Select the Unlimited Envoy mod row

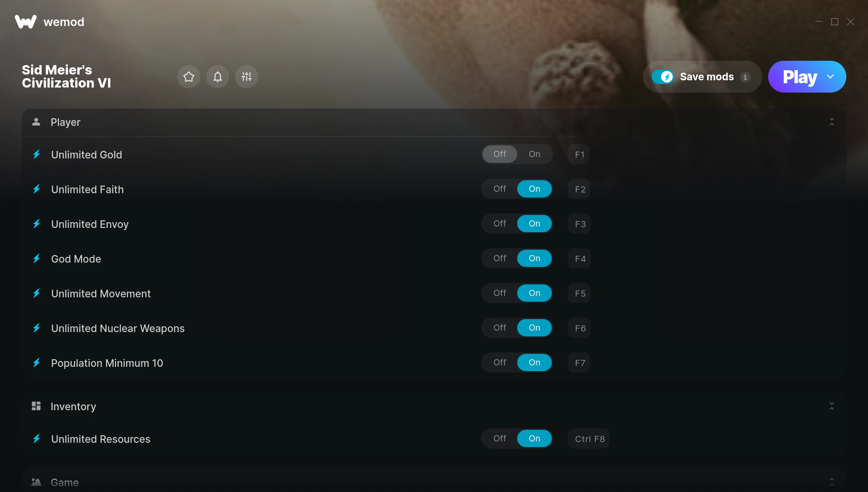point(434,224)
